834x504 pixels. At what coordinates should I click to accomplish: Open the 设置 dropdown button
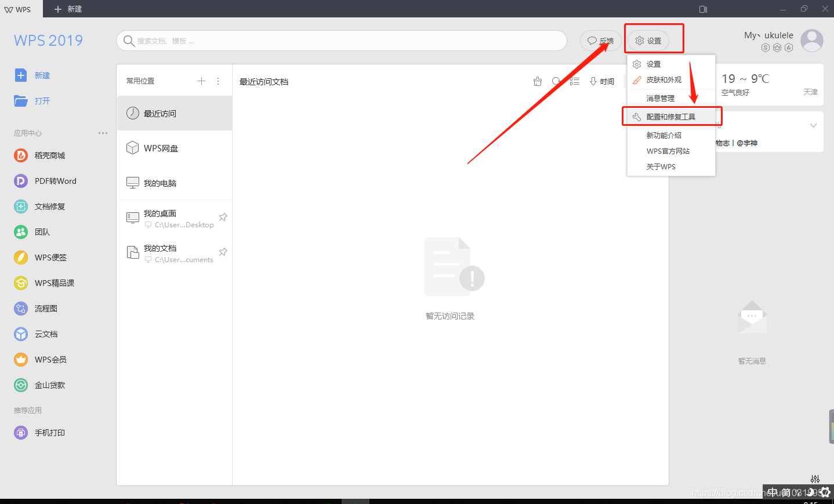tap(648, 41)
